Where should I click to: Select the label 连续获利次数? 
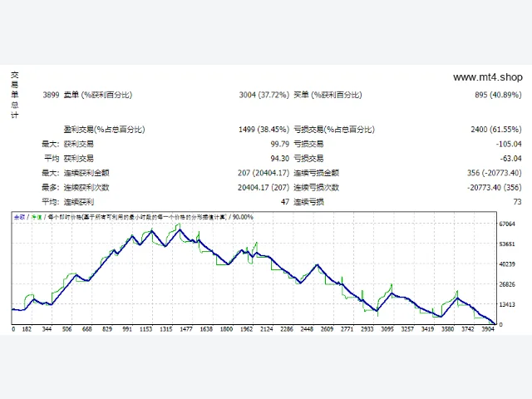(x=86, y=187)
